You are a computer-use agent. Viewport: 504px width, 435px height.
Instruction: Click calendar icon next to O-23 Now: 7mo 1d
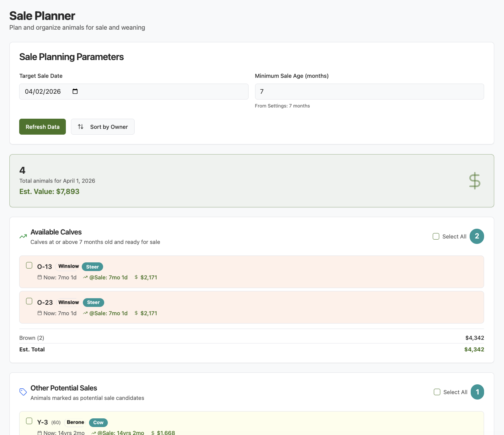pyautogui.click(x=39, y=313)
